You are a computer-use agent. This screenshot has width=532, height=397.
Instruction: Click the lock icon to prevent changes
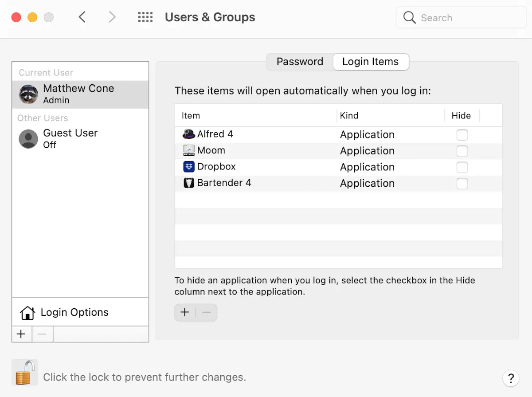24,372
